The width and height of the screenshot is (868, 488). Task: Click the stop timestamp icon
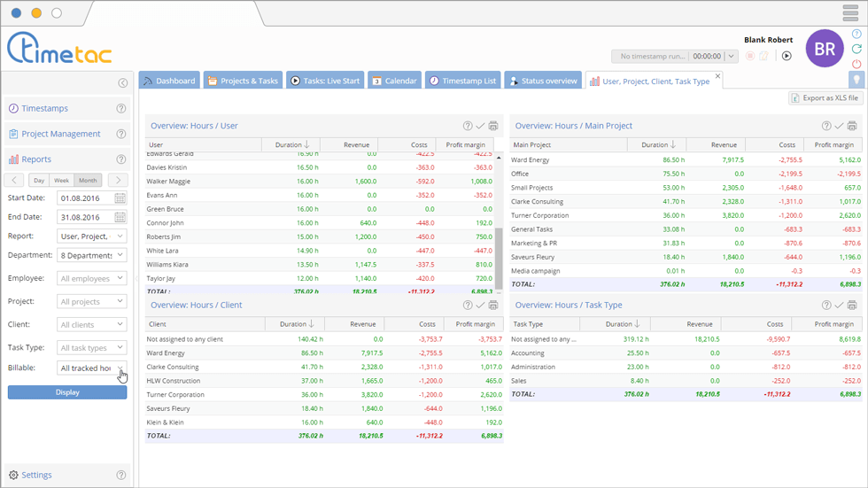(750, 56)
